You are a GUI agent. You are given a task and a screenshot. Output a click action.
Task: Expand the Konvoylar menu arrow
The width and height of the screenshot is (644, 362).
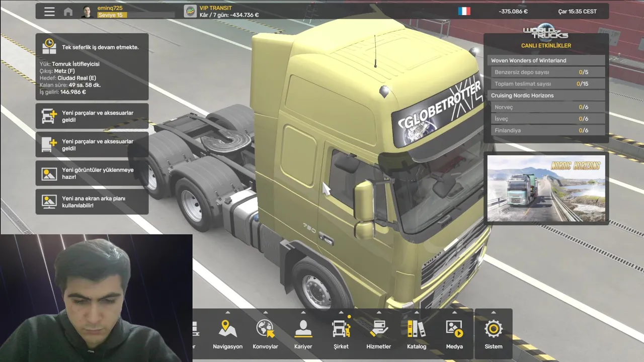coord(265,312)
